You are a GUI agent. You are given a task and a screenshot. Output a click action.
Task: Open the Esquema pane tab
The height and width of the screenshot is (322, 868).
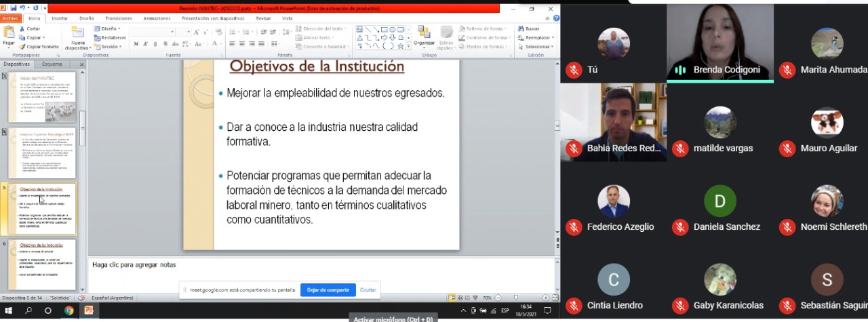[52, 64]
